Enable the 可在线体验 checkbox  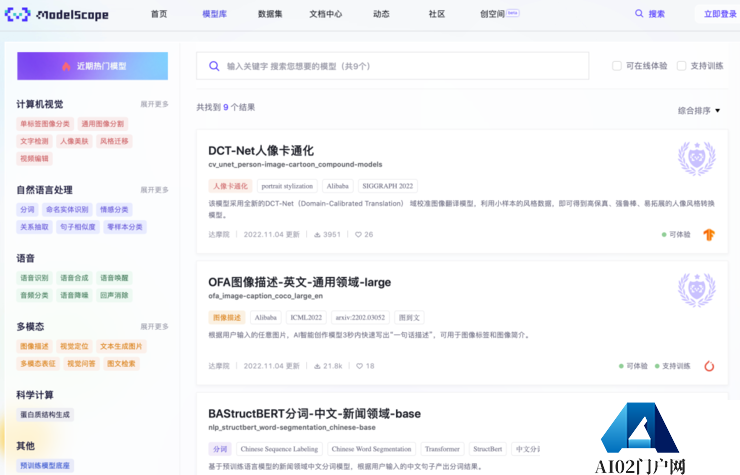coord(617,66)
